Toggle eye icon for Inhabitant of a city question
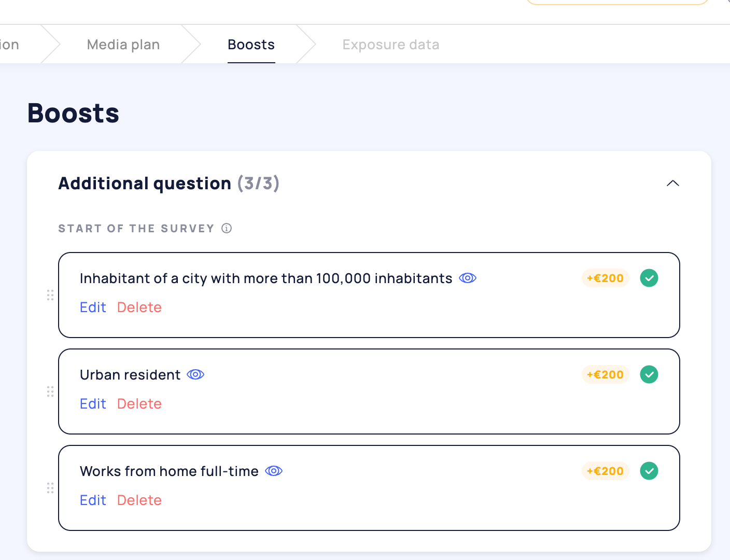Viewport: 730px width, 560px height. [x=467, y=278]
